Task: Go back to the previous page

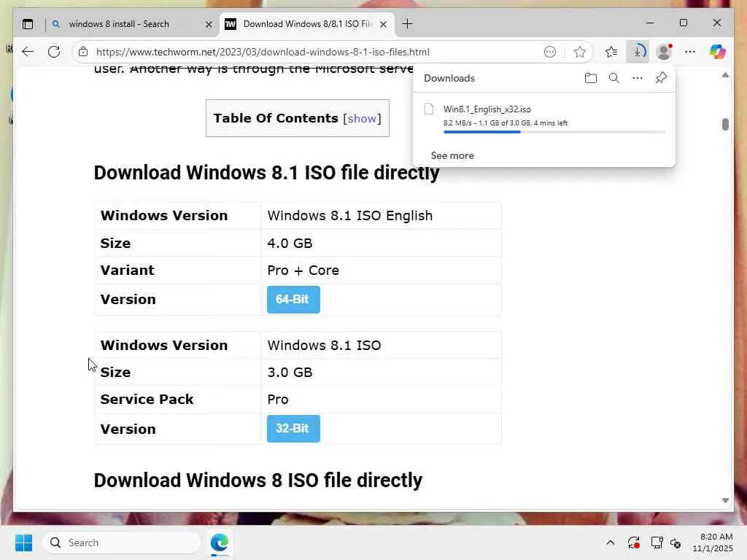Action: pyautogui.click(x=28, y=52)
